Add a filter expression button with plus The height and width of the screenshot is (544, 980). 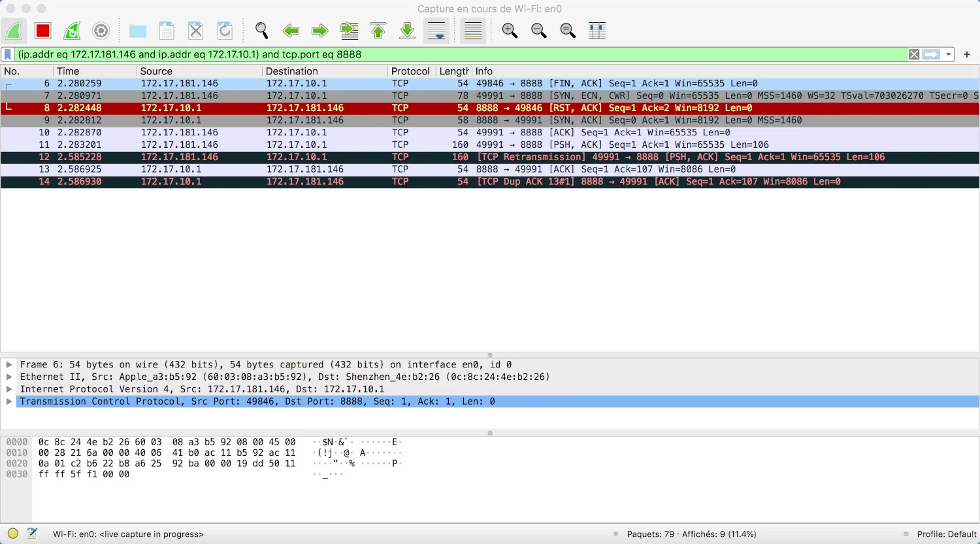(x=967, y=54)
